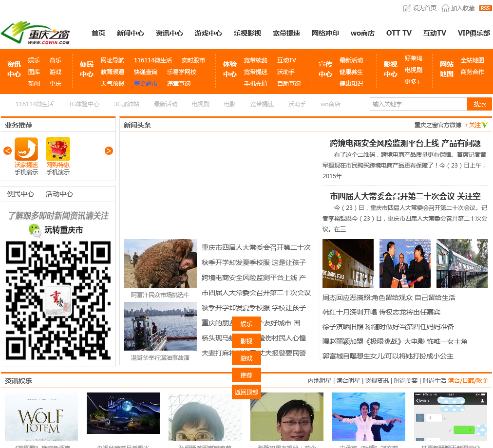Show next items in 业务推荐 carousel
Screen dimensions: 493x448
point(109,150)
